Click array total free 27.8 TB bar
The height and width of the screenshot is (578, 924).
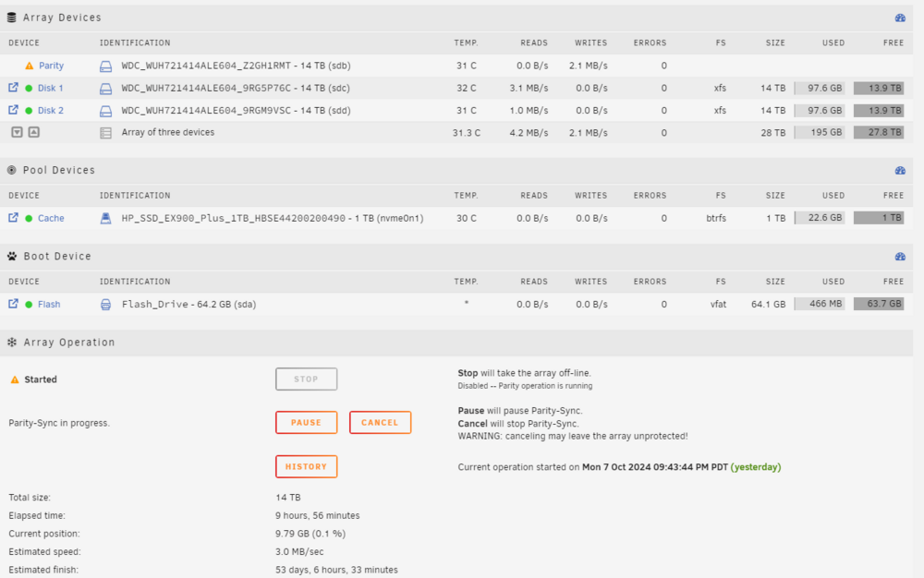point(879,132)
